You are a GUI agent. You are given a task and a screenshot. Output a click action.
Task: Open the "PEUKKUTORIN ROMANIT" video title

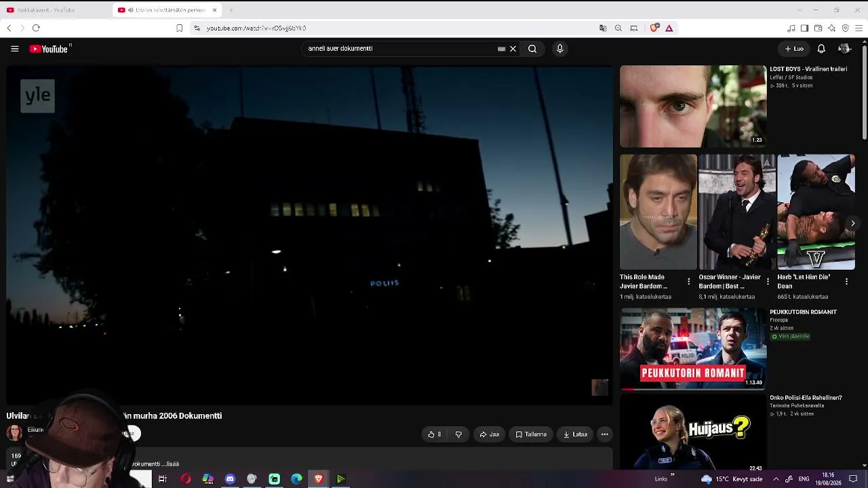click(x=803, y=312)
